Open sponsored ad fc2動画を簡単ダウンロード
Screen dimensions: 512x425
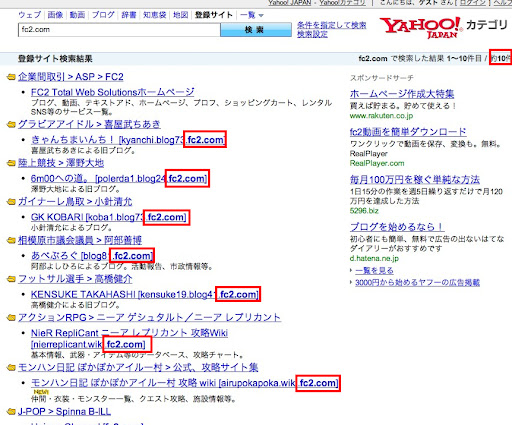tap(408, 132)
